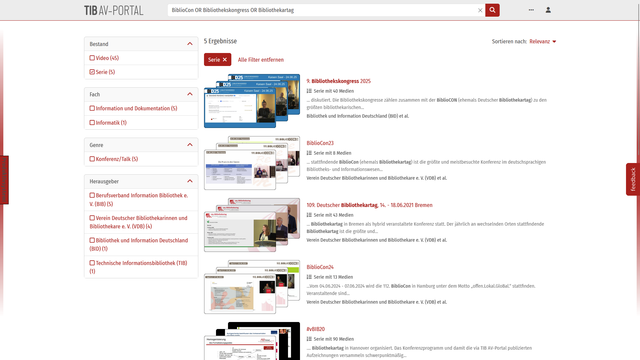Collapse the Bestand filter panel
Viewport: 640px width, 360px height.
pyautogui.click(x=190, y=44)
